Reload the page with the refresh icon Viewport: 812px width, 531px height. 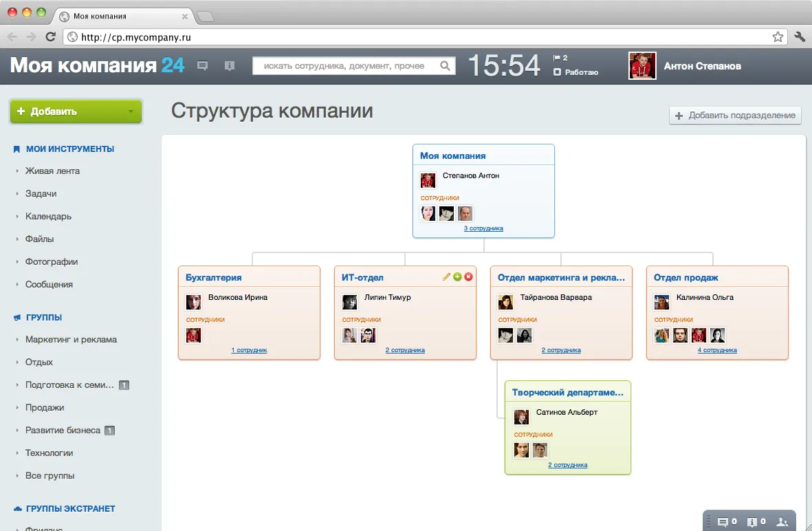50,37
